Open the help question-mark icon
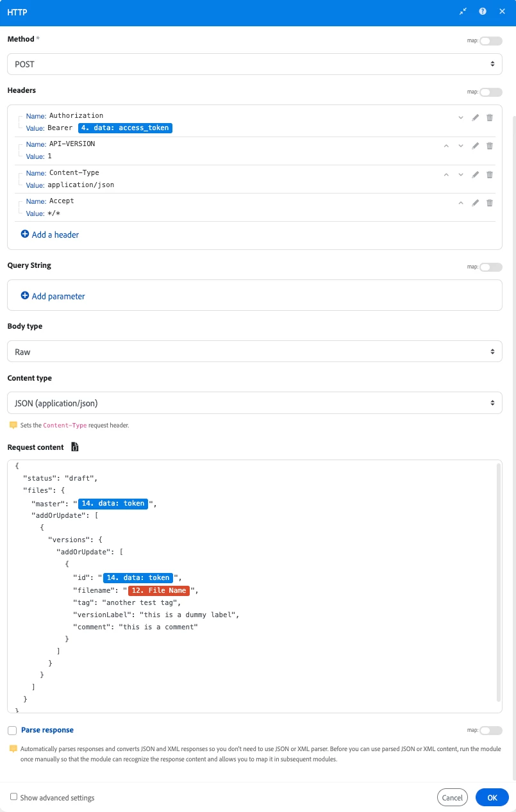 482,12
